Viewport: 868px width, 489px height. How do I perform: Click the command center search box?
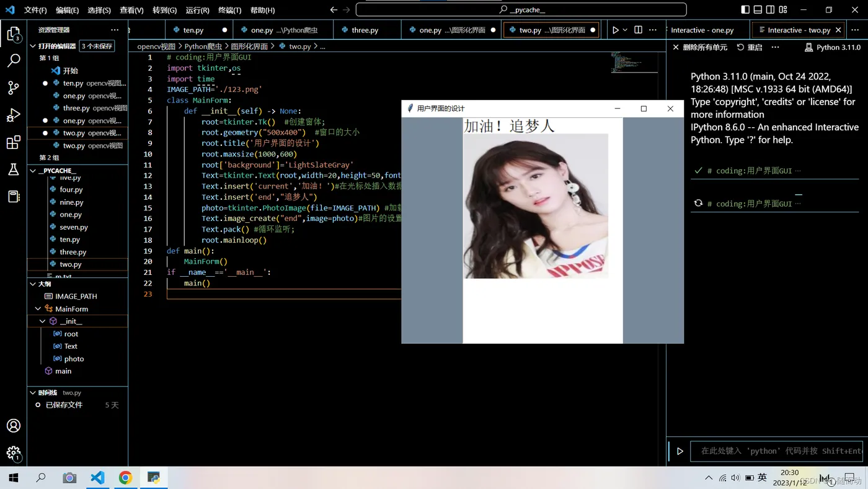coord(521,10)
